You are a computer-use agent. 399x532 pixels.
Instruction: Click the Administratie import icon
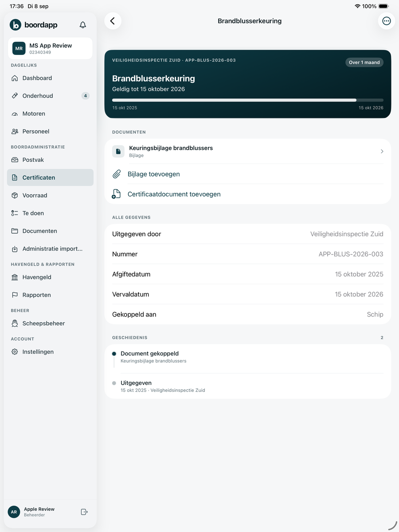[15, 249]
